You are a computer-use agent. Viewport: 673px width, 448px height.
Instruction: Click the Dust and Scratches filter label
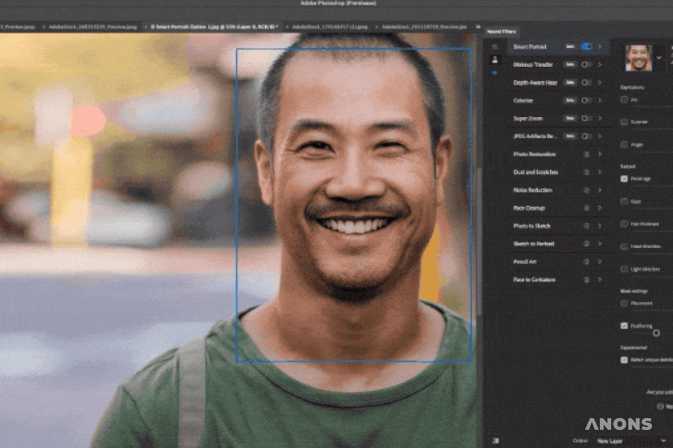(536, 172)
